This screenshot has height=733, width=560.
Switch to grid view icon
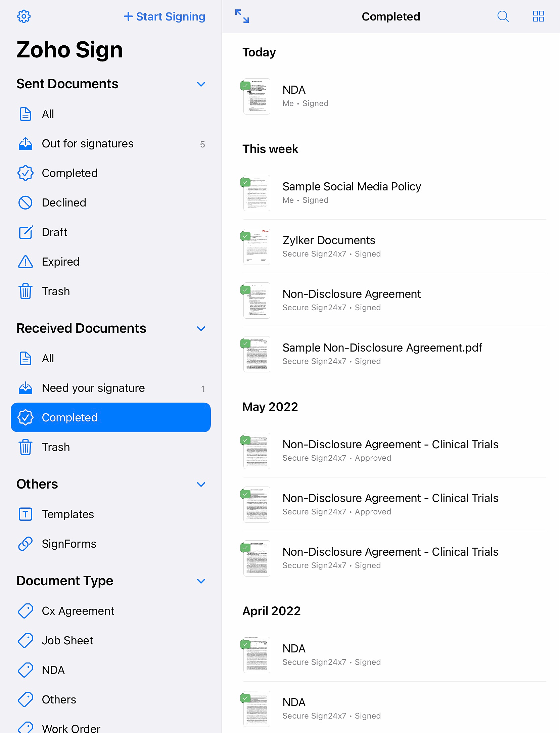(539, 16)
